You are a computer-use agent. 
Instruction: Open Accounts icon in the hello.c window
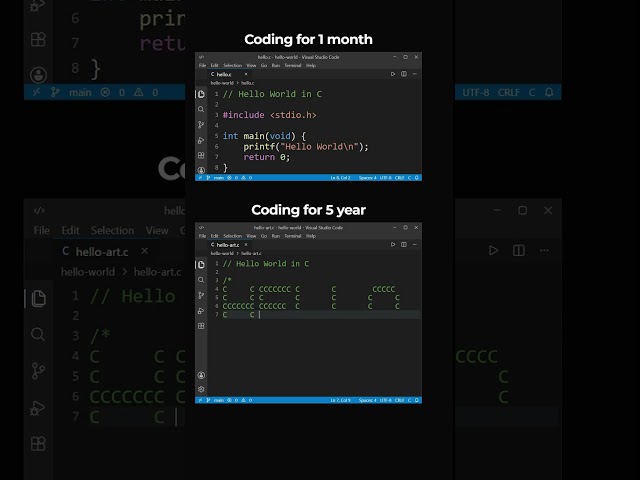201,170
